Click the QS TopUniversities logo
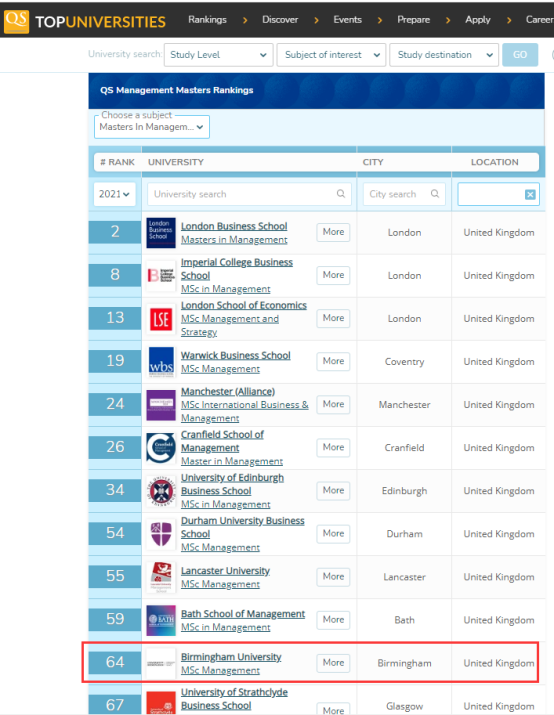Screen dimensions: 554x715 85,21
